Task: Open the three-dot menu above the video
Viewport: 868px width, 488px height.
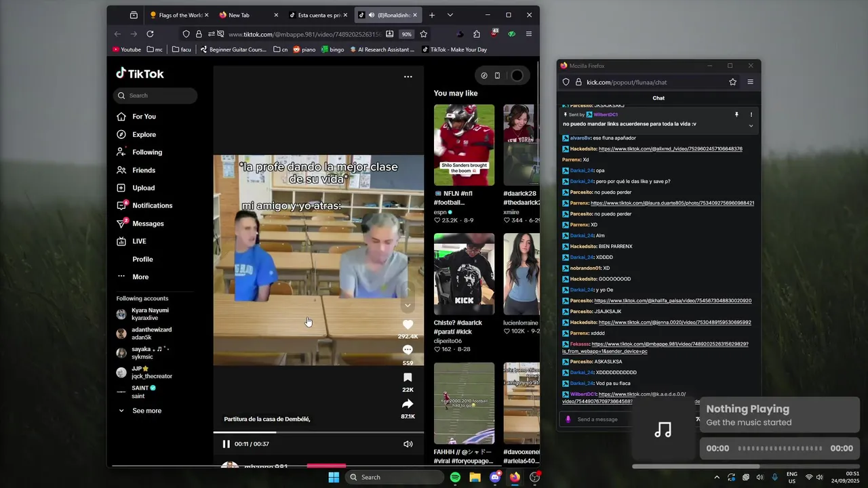Action: tap(408, 77)
